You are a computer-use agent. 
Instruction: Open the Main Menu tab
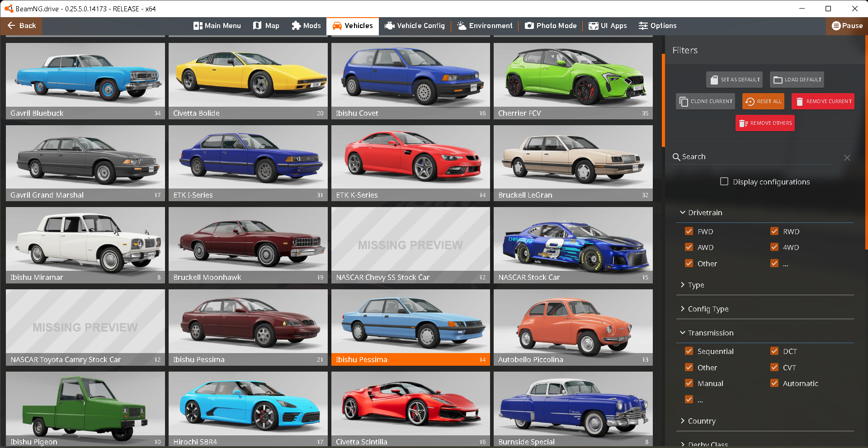(x=217, y=26)
